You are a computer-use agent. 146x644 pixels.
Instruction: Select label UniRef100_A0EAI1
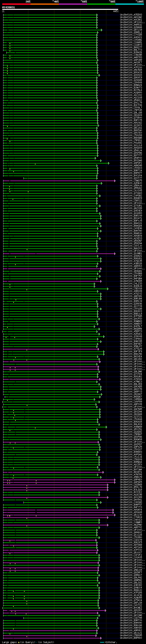131,37
